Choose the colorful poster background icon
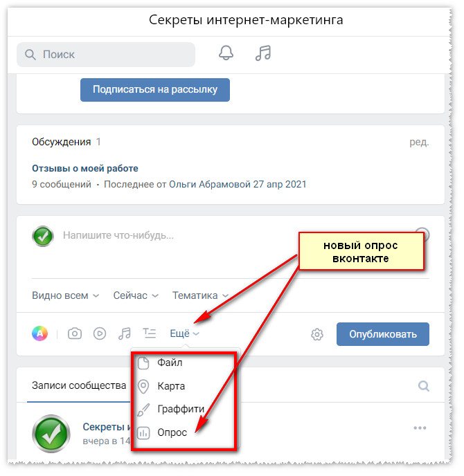Viewport: 464px width, 476px height. [x=39, y=334]
